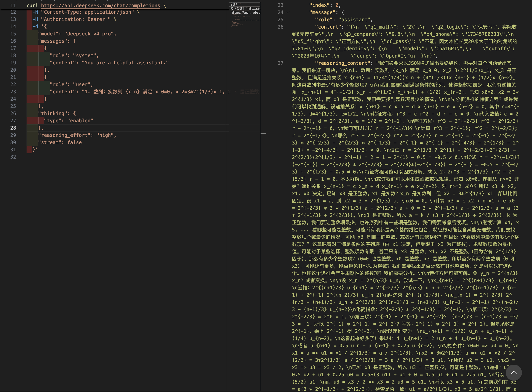The image size is (532, 392).
Task: Click the "thinking": { line
Action: pos(57,113)
